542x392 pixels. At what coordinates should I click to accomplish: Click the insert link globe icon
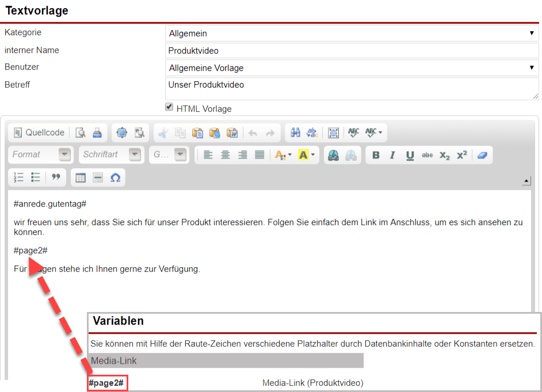point(333,155)
